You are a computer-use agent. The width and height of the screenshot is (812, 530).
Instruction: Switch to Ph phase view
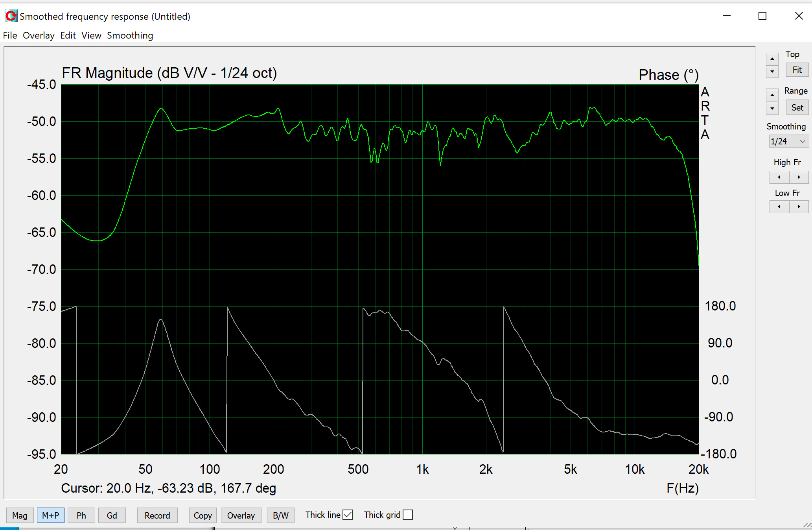tap(81, 515)
